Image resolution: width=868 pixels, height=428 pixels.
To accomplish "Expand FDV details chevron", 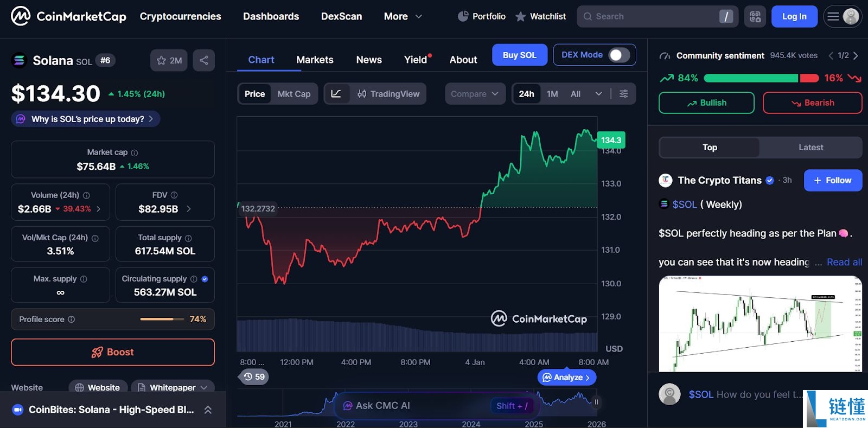I will [x=188, y=209].
